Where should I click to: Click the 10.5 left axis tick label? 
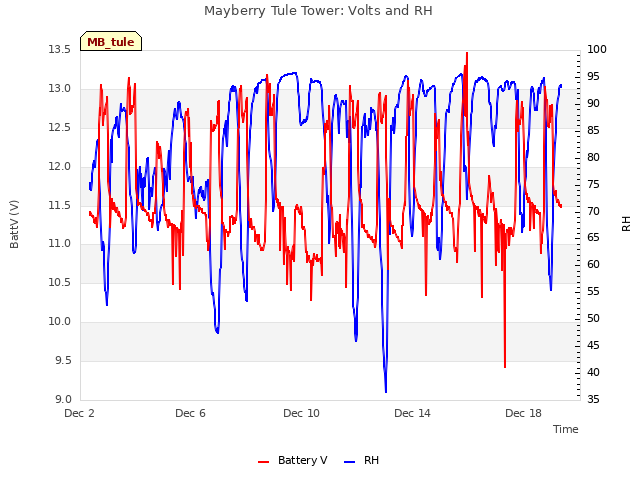[x=60, y=282]
